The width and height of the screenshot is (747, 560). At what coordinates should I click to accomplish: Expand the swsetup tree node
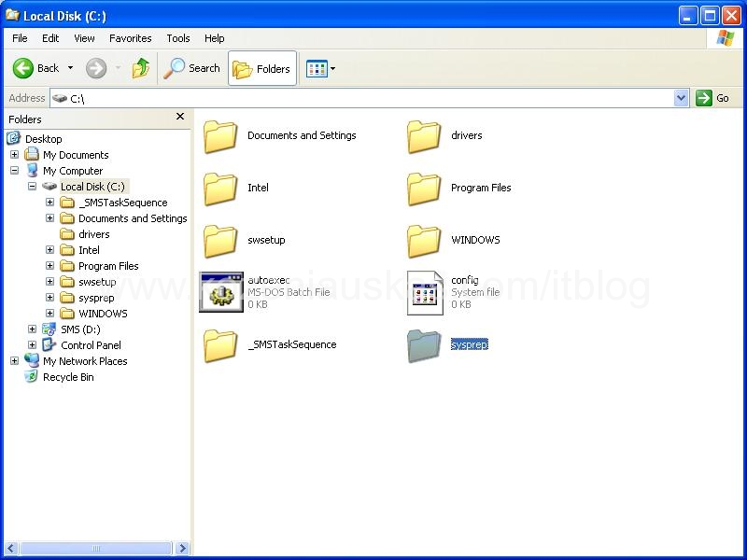click(x=49, y=282)
